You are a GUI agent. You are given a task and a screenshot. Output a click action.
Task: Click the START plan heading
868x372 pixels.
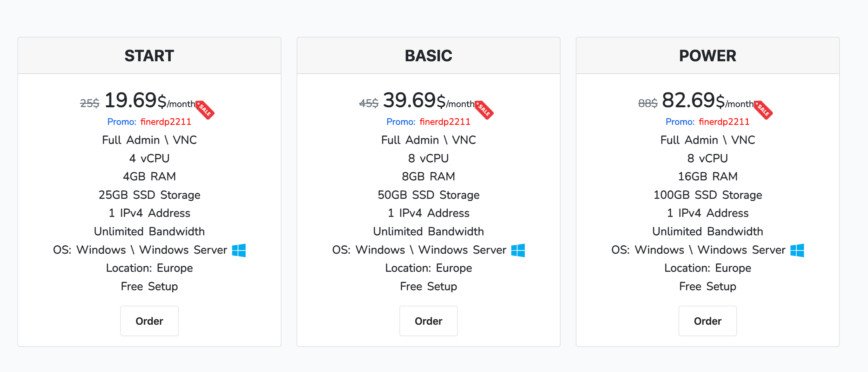click(x=149, y=56)
